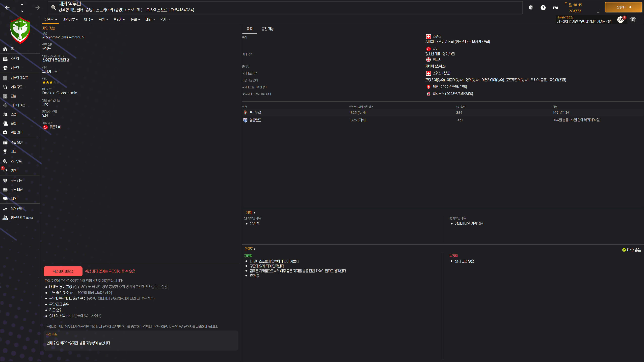Screen dimensions: 644x362
Task: Open the 재정 finances sidebar icon
Action: coord(5,199)
